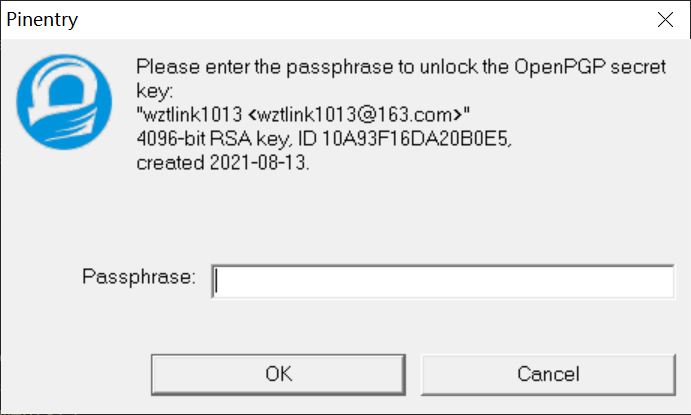This screenshot has height=415, width=691.
Task: Click the text cursor inside passphrase box
Action: [x=216, y=282]
